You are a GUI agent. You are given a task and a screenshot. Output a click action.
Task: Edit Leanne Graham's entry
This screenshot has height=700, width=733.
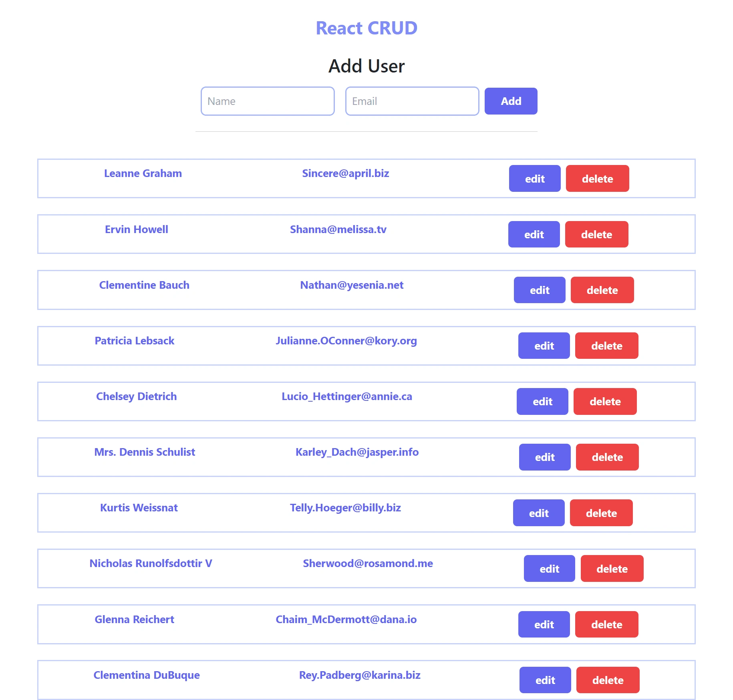pyautogui.click(x=535, y=179)
